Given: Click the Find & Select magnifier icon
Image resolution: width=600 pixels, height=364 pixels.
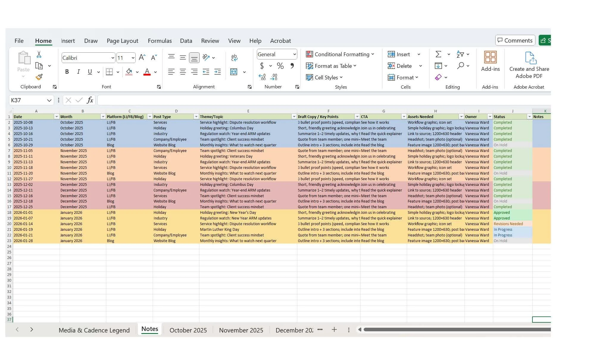Looking at the screenshot, I should point(461,66).
